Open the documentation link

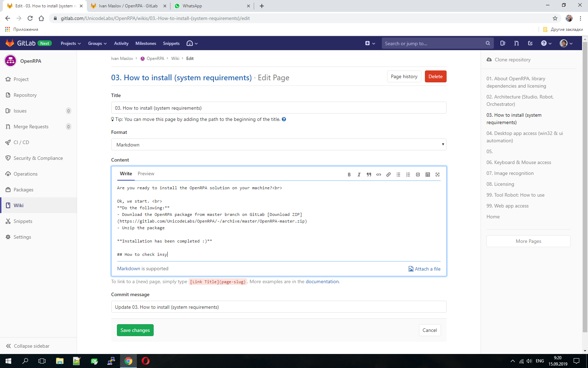[x=322, y=281]
